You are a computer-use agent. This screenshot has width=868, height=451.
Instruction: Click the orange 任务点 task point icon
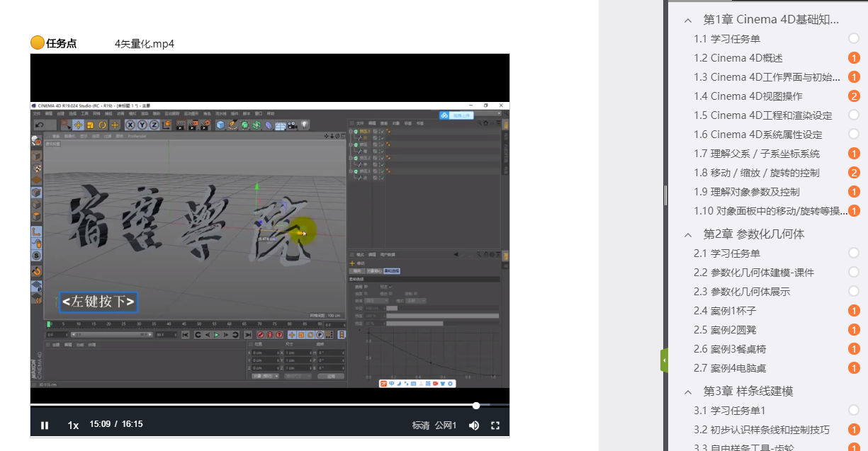(38, 43)
